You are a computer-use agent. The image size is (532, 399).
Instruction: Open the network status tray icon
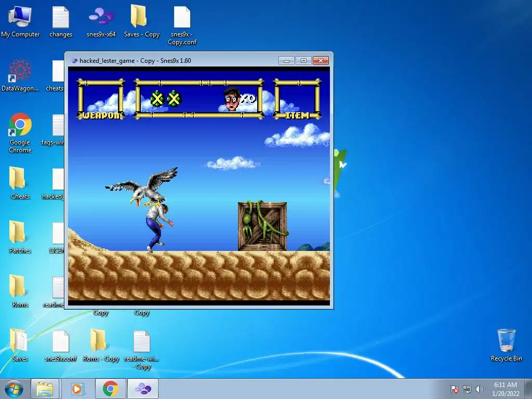[x=467, y=389]
